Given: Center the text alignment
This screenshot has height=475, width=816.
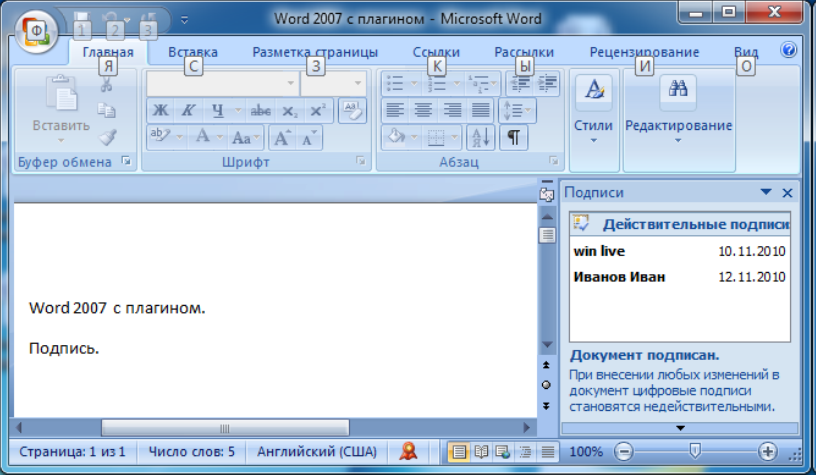Looking at the screenshot, I should [x=423, y=110].
